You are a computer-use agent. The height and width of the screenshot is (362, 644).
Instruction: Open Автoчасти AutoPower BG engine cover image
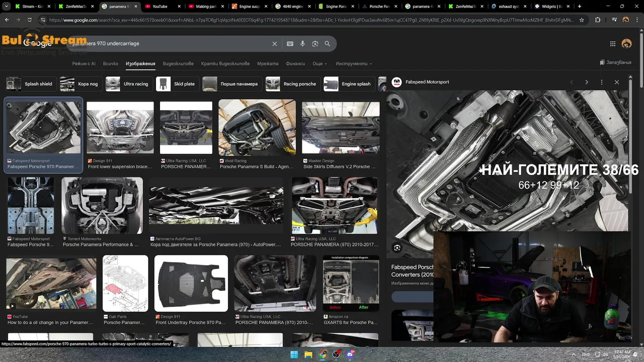point(216,205)
